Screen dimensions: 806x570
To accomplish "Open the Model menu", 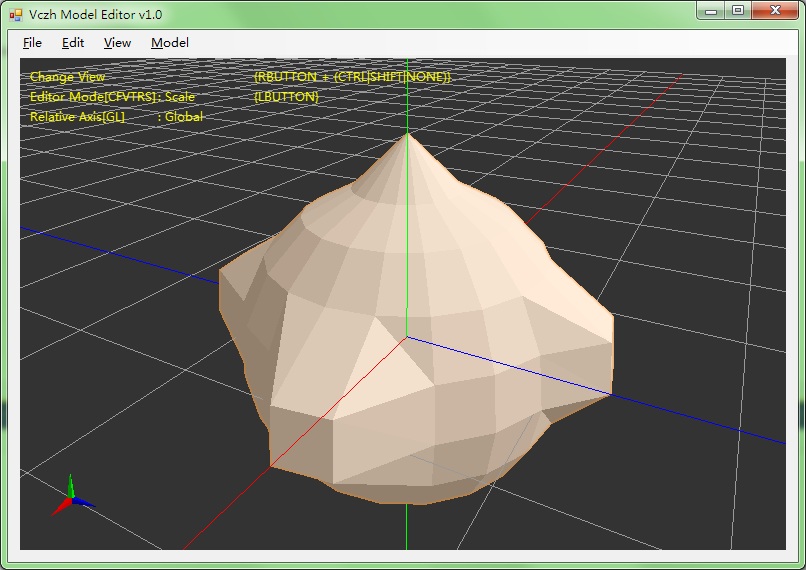I will point(170,43).
